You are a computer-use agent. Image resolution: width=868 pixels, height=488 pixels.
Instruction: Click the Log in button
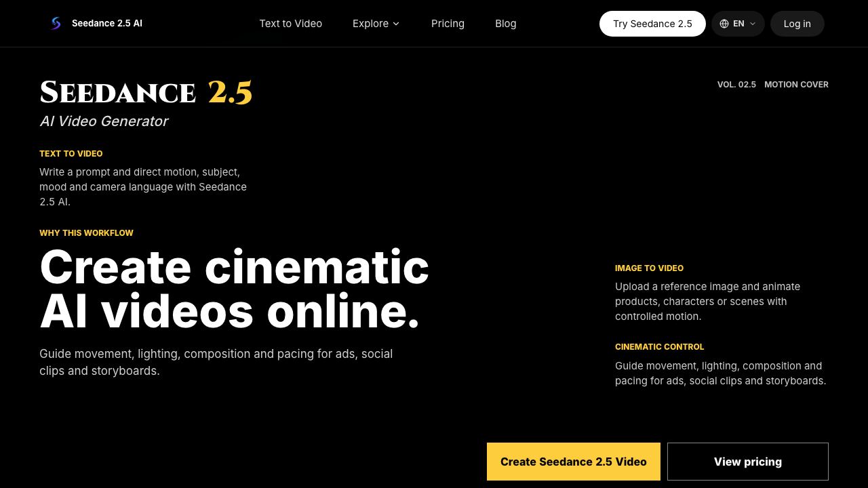pos(797,24)
